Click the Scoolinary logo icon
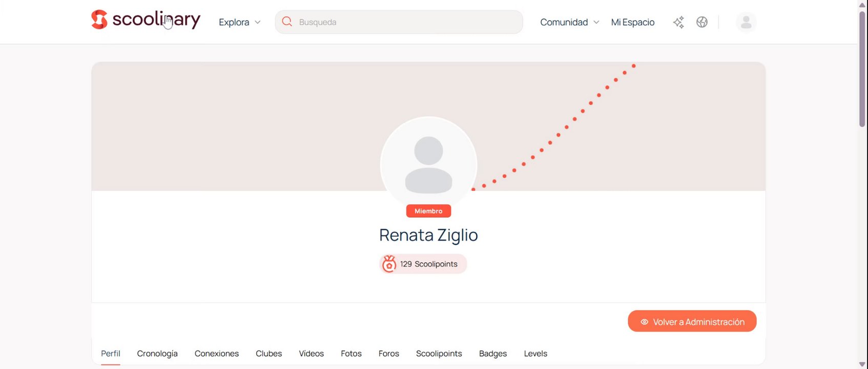Image resolution: width=868 pixels, height=369 pixels. pos(99,19)
